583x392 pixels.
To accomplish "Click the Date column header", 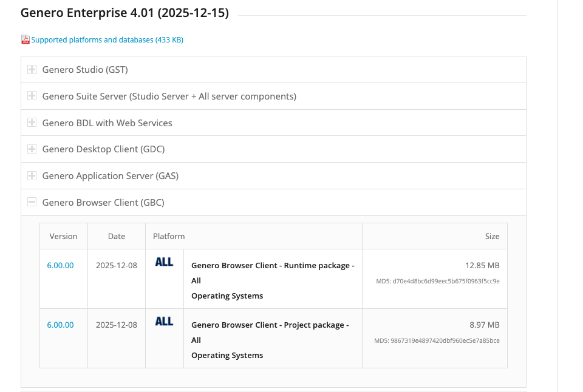I will coord(116,236).
